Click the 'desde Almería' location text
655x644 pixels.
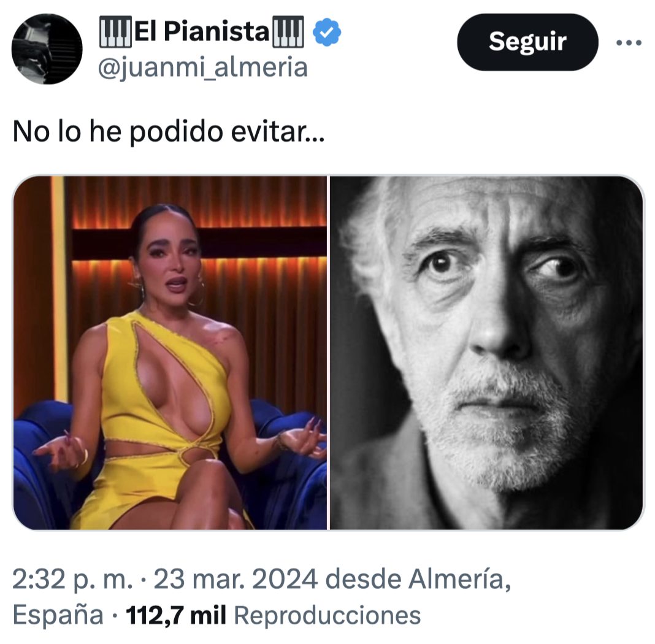(x=418, y=579)
